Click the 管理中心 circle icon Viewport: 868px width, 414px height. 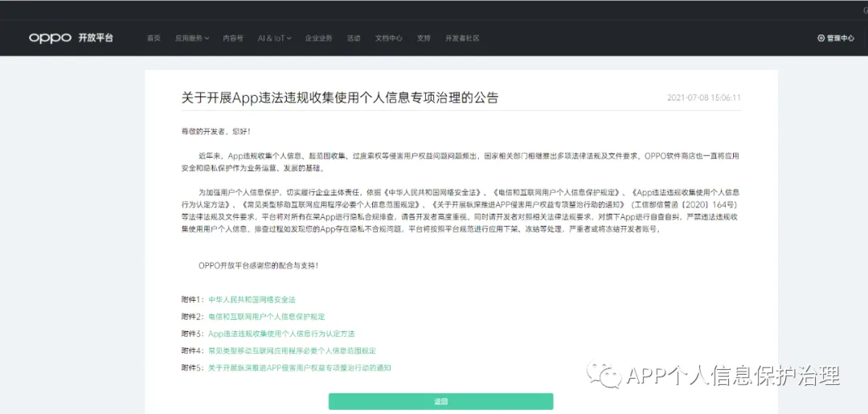pos(821,39)
